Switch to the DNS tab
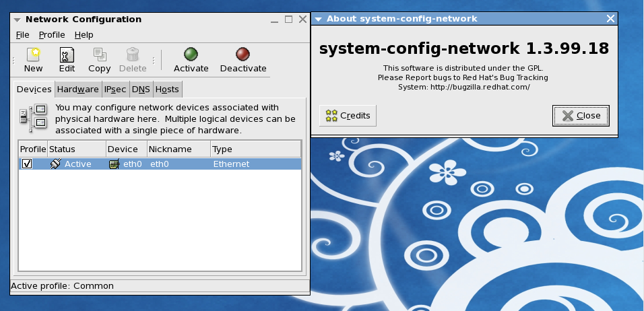 [141, 90]
